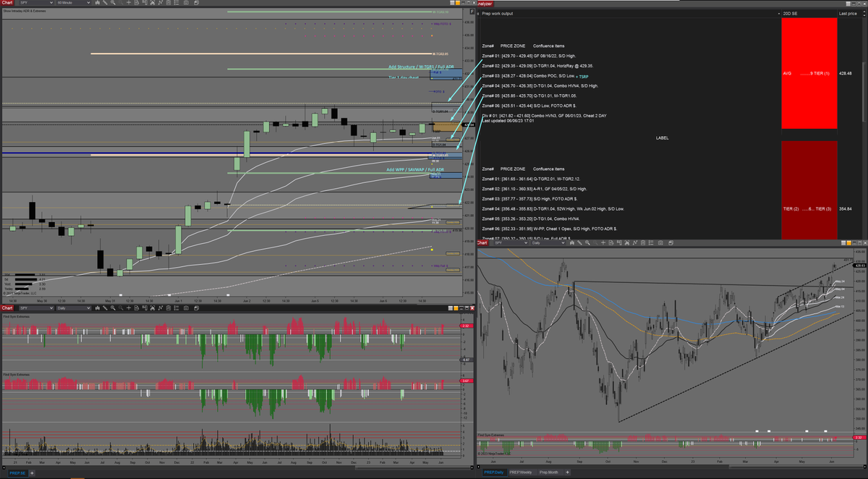The height and width of the screenshot is (479, 868).
Task: Add new tab beside PREP.SE
Action: (x=33, y=473)
